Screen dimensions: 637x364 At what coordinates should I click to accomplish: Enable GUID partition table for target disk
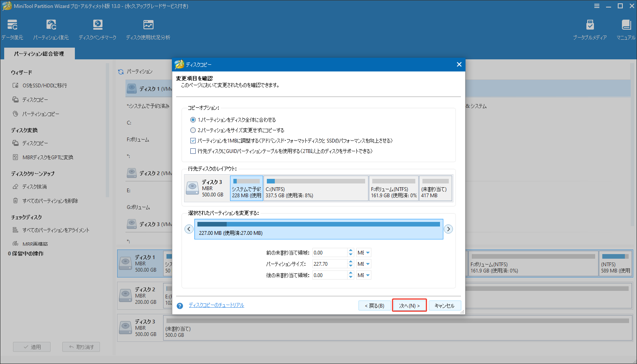coord(193,151)
